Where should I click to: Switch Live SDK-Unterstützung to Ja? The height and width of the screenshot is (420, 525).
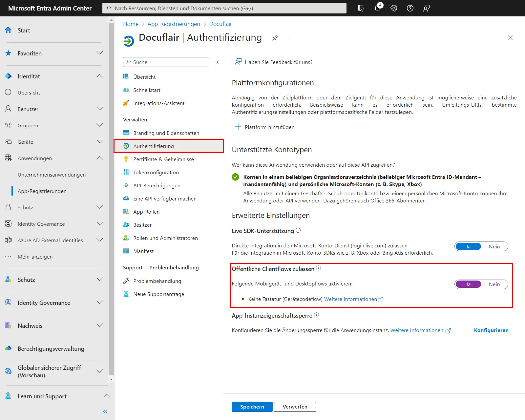tap(468, 246)
